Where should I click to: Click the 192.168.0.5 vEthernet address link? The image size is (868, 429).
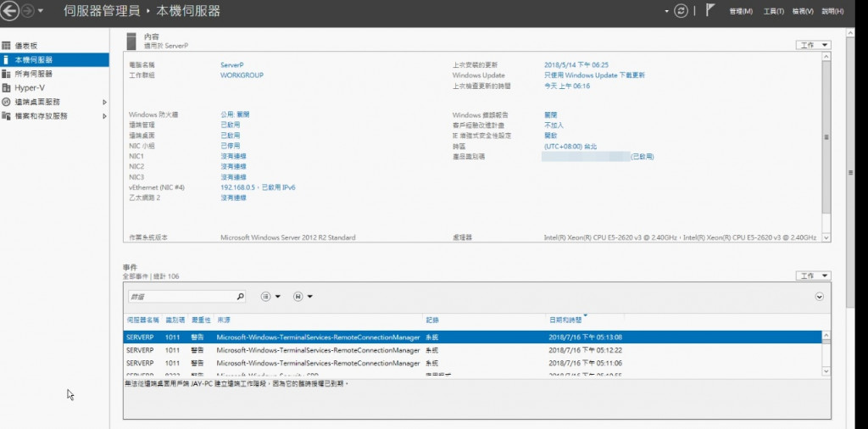click(258, 187)
